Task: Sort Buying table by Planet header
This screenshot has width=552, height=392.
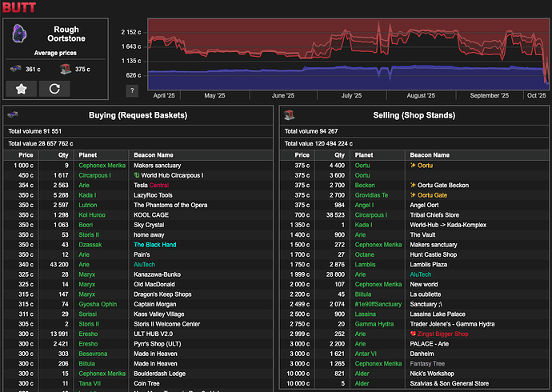Action: pos(88,155)
